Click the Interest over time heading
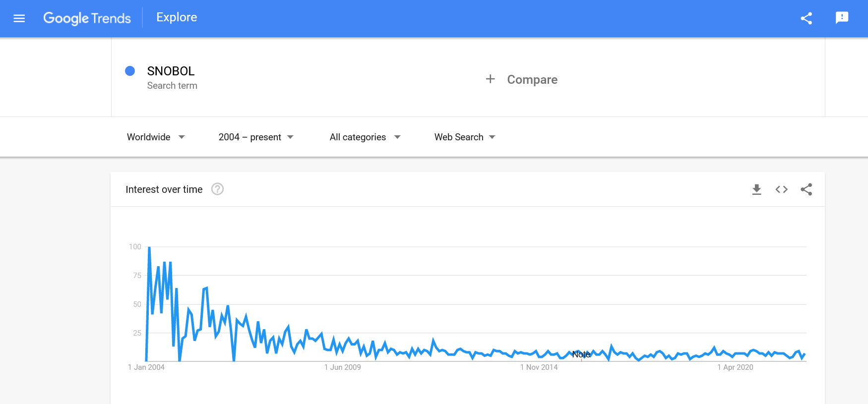 point(164,189)
